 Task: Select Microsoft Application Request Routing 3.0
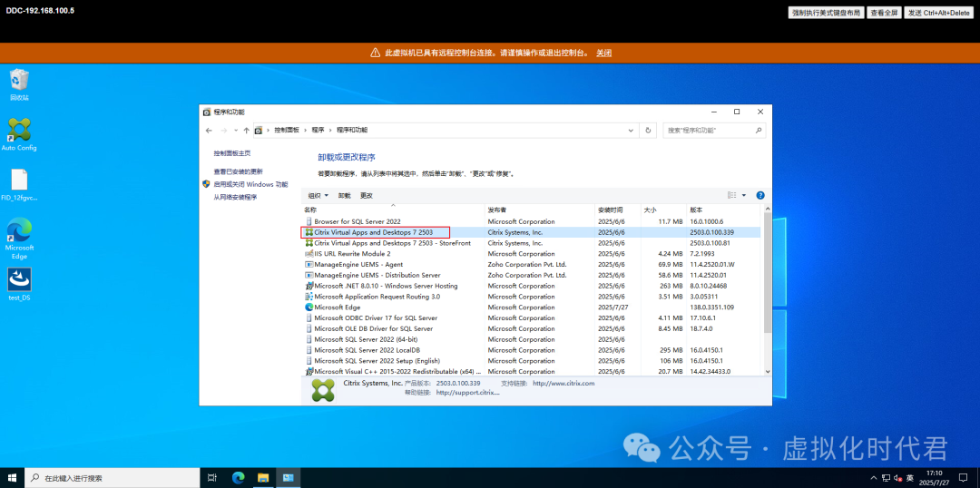coord(531,297)
